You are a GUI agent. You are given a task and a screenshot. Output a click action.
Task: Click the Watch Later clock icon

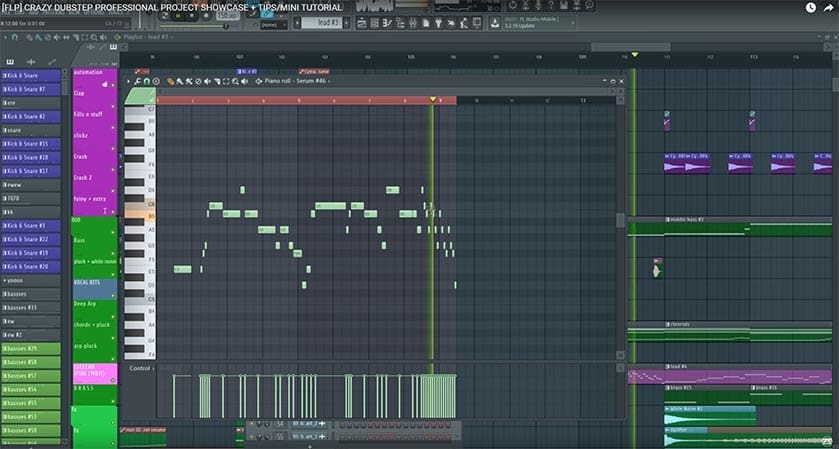click(809, 7)
